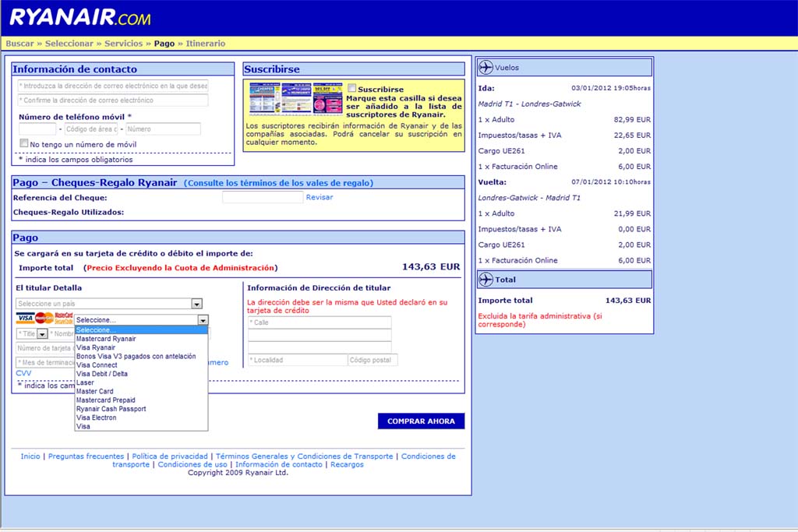Click the MasterCard logo icon
Image resolution: width=798 pixels, height=532 pixels.
click(44, 319)
